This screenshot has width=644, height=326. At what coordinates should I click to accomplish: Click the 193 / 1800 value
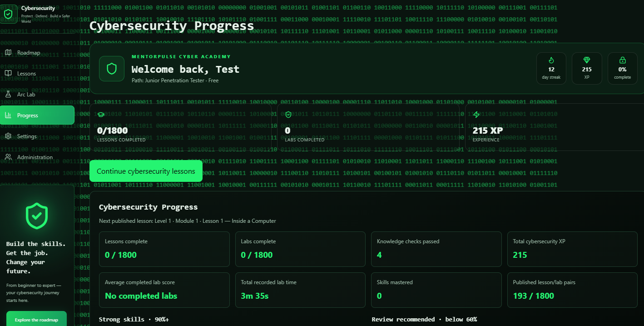click(x=534, y=296)
